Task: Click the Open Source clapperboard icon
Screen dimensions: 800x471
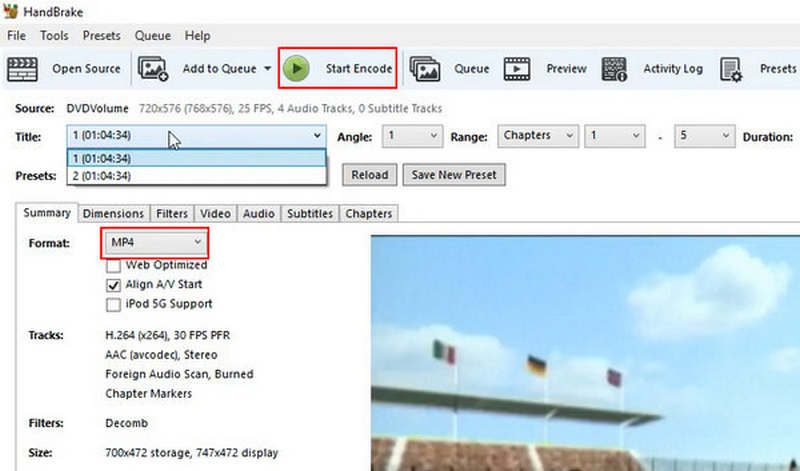Action: pyautogui.click(x=22, y=69)
